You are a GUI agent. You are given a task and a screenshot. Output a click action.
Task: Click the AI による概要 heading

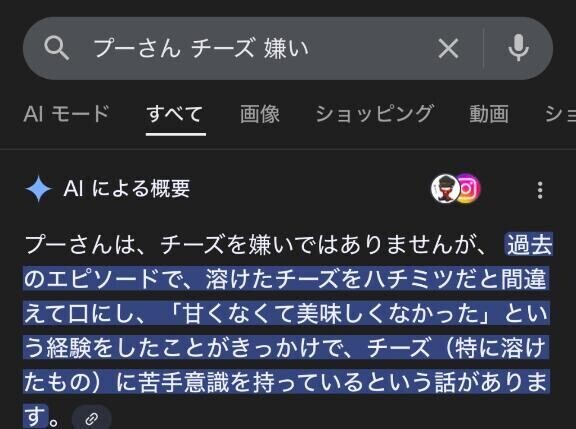point(126,189)
